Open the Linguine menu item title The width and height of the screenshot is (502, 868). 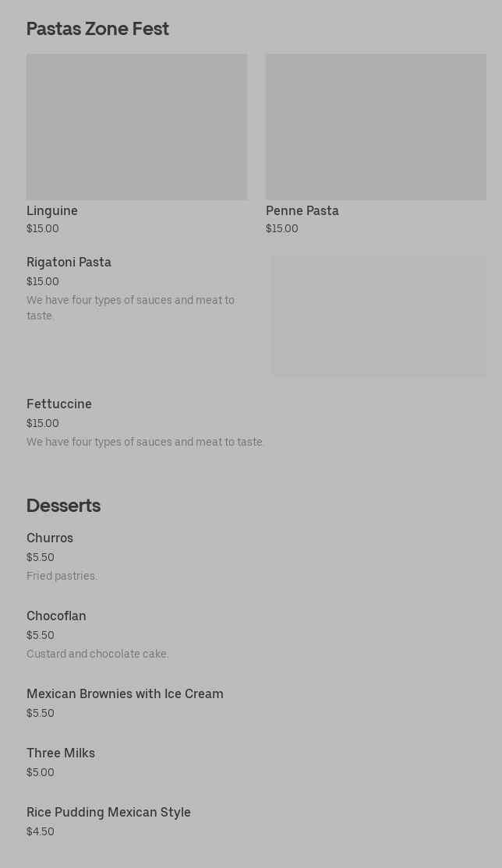pos(52,211)
